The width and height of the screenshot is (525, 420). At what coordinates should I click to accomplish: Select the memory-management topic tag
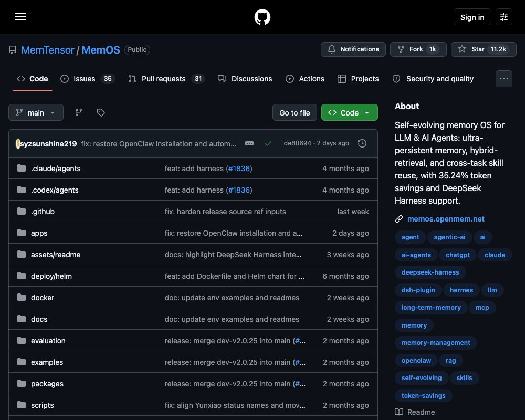[436, 343]
